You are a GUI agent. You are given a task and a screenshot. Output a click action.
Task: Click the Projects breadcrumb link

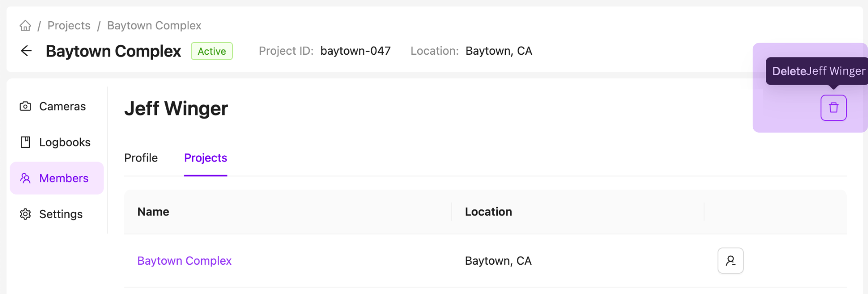(x=69, y=26)
